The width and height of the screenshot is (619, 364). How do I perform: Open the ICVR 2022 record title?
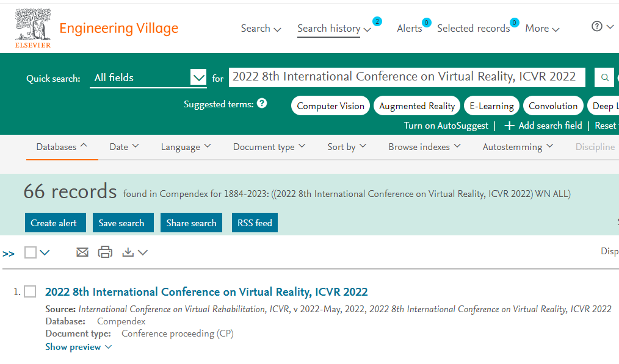[x=206, y=292]
